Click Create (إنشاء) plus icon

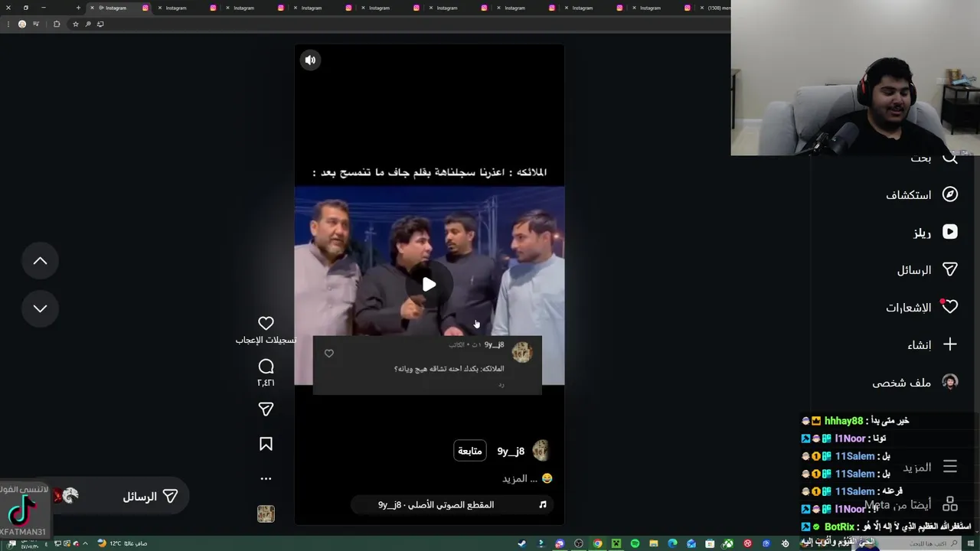(x=949, y=344)
